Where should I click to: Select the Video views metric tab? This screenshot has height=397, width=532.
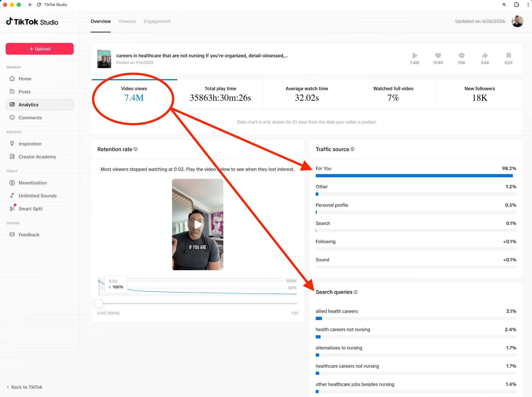coord(134,94)
